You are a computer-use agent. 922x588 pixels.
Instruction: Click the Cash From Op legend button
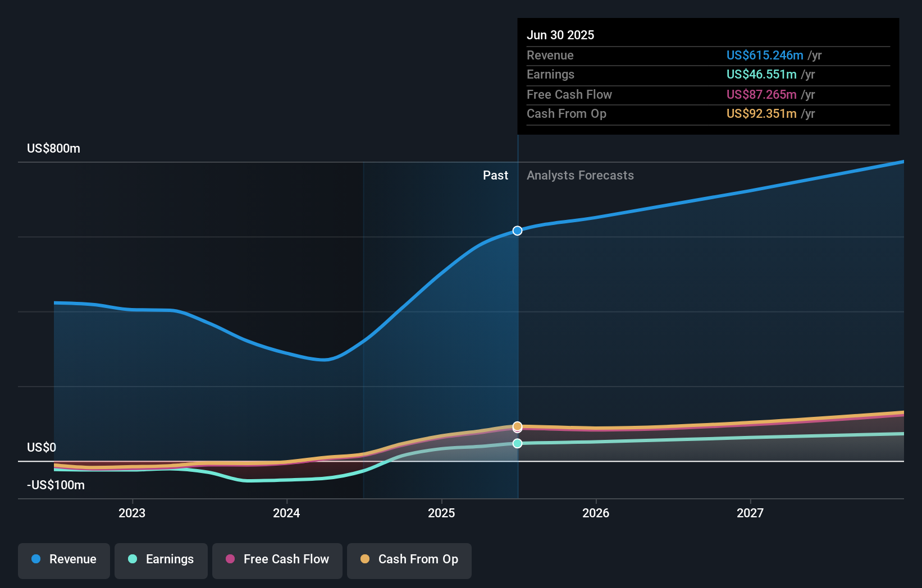pos(409,559)
